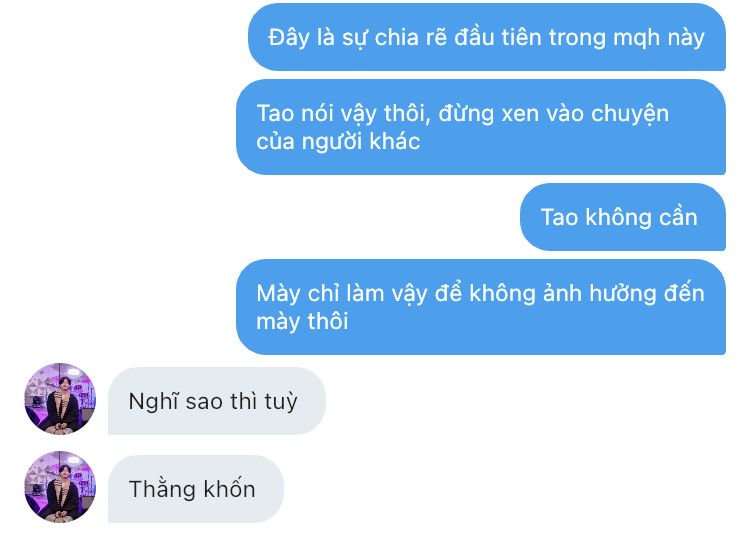Click the word 'Nghĩ' in the gray bubble
Image resolution: width=750 pixels, height=536 pixels.
tap(153, 402)
